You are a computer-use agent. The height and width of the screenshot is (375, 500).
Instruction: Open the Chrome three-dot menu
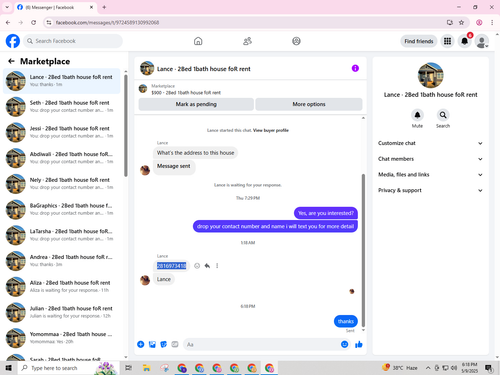tap(492, 22)
